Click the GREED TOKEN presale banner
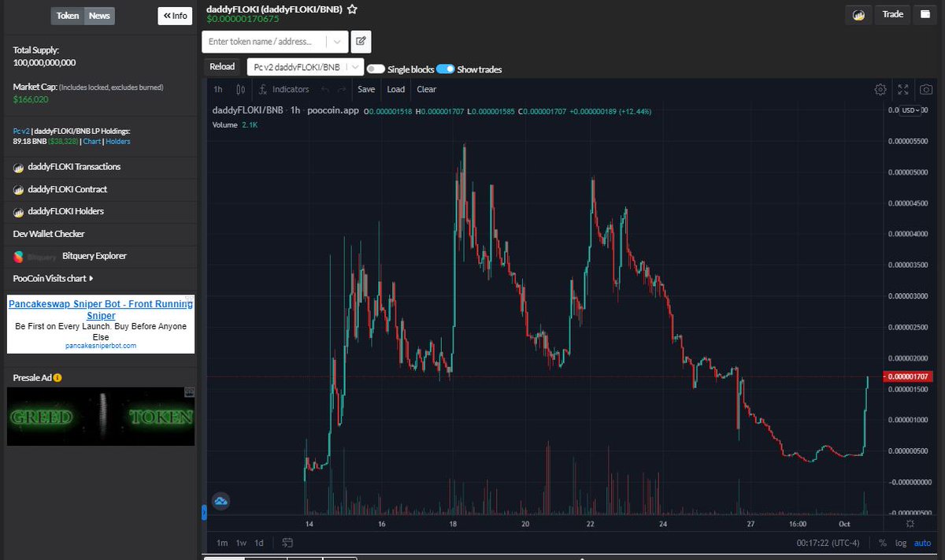 coord(101,416)
